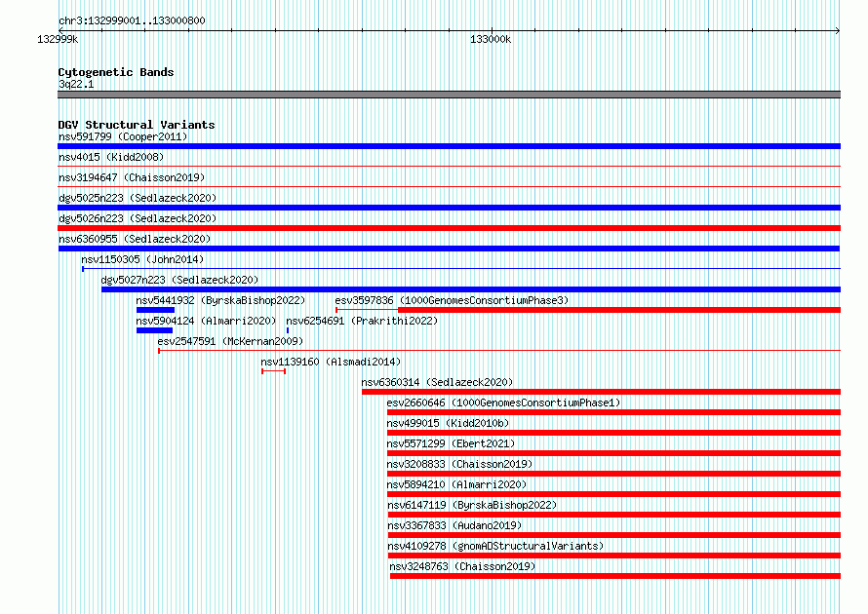Click the red bar of esv2660646
The image size is (868, 614).
pyautogui.click(x=613, y=412)
